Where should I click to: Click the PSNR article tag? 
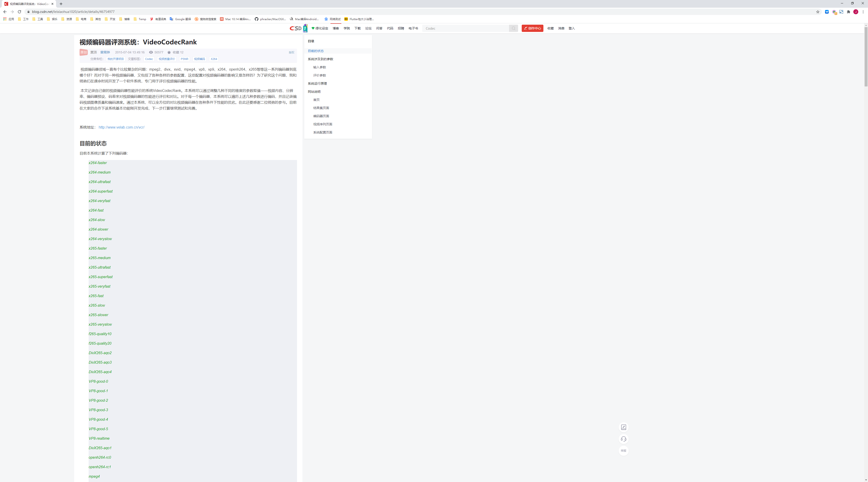point(184,59)
